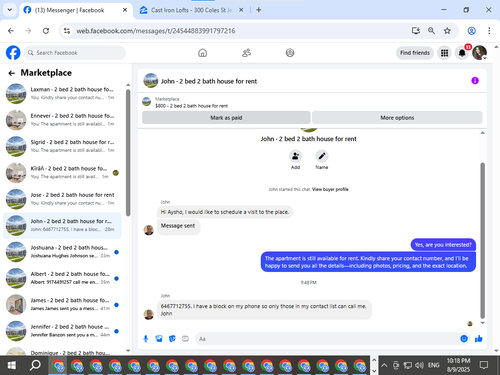
Task: Open John's avatar in conversation header
Action: (x=151, y=81)
